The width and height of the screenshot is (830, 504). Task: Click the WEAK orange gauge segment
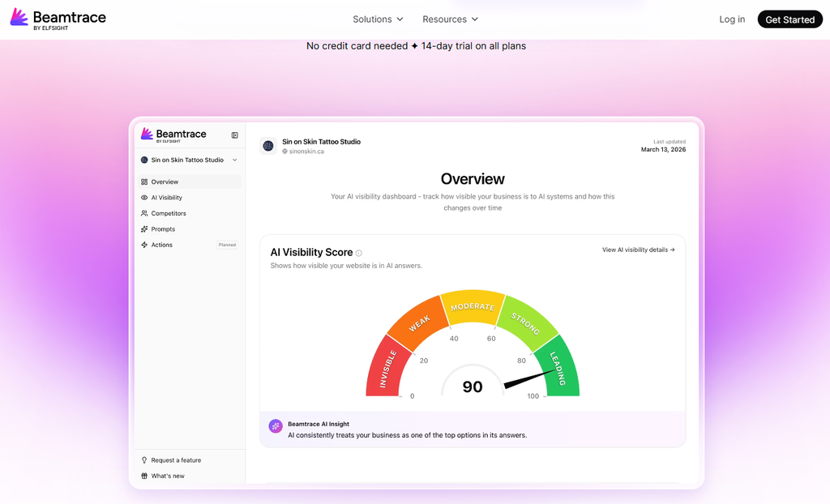click(419, 323)
